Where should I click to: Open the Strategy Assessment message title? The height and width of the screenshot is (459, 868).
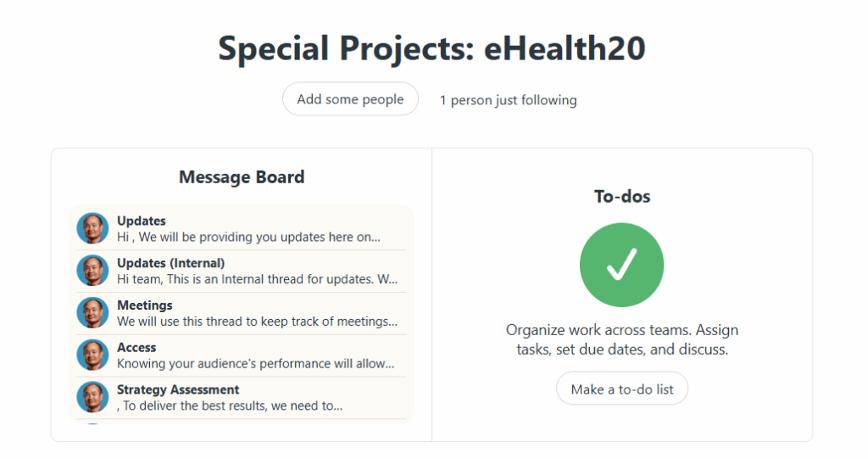pos(178,390)
